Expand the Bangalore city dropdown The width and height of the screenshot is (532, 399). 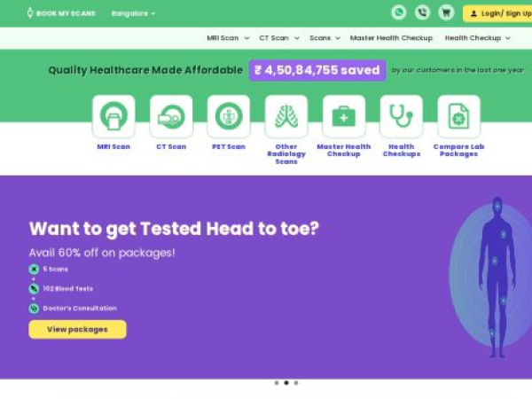[x=133, y=13]
